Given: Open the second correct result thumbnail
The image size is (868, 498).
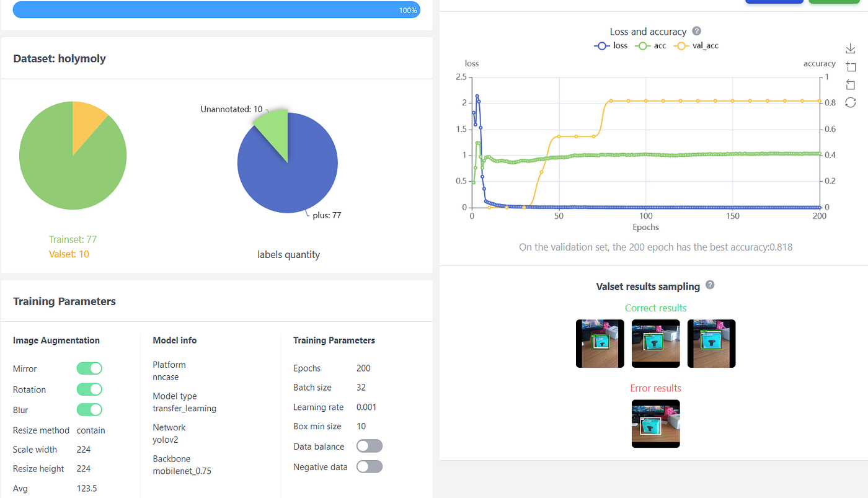Looking at the screenshot, I should pyautogui.click(x=656, y=344).
